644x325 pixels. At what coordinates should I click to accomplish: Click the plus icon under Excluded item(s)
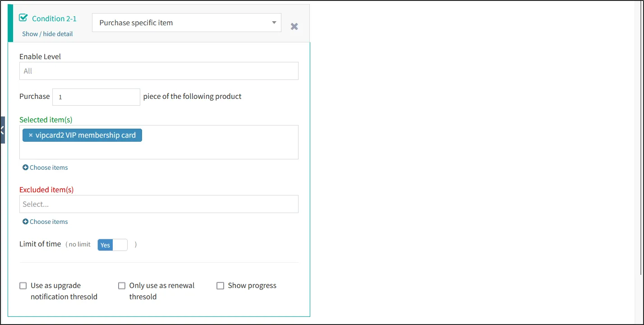click(x=26, y=222)
